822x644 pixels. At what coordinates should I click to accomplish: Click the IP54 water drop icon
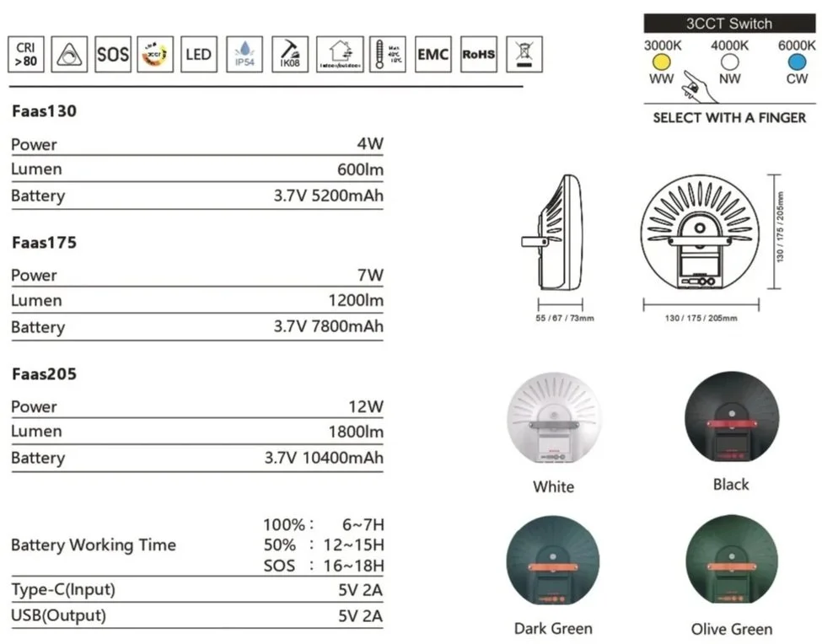(244, 54)
